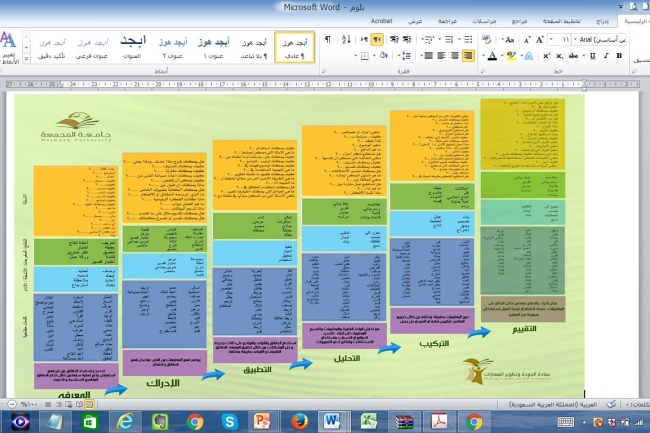
Task: Switch to the مراجعة tab
Action: point(447,21)
